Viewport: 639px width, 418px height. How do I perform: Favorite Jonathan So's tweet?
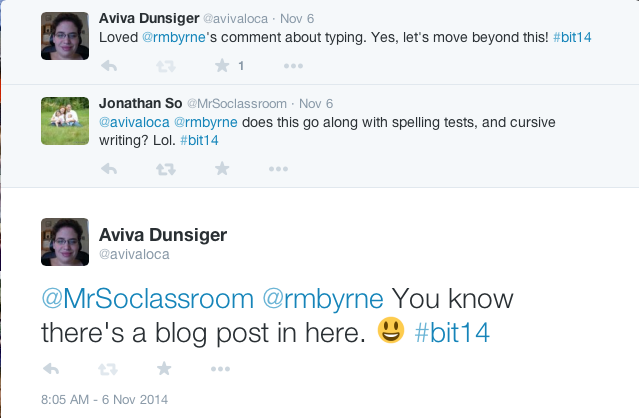tap(222, 168)
